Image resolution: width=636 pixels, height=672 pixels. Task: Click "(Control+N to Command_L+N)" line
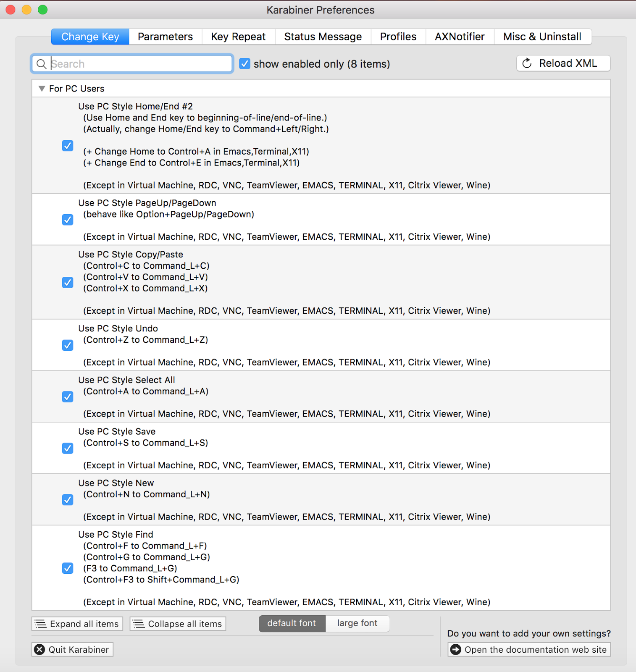click(x=146, y=495)
